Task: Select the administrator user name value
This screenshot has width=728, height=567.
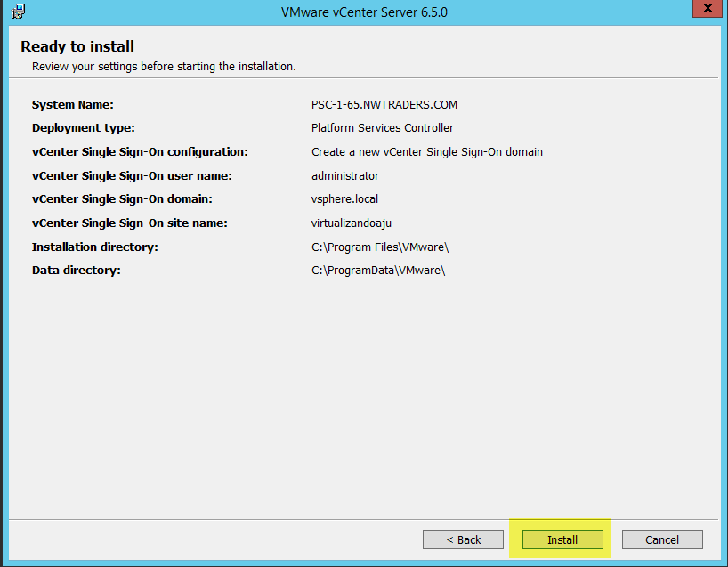Action: coord(345,175)
